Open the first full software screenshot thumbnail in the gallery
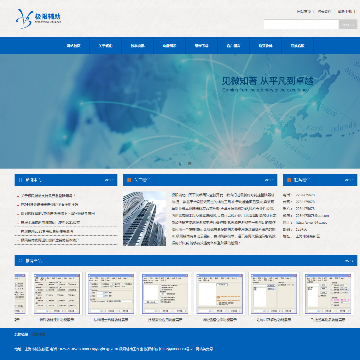The width and height of the screenshot is (360, 360). click(x=57, y=294)
